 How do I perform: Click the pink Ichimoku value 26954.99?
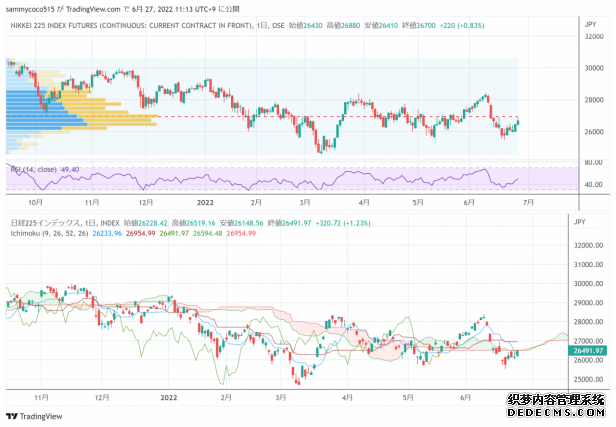coord(241,233)
